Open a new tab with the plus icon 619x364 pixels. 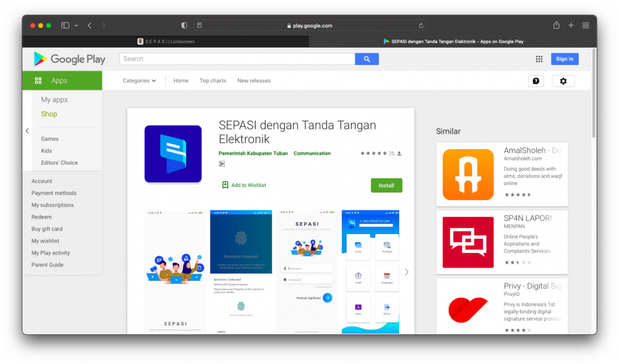point(571,25)
